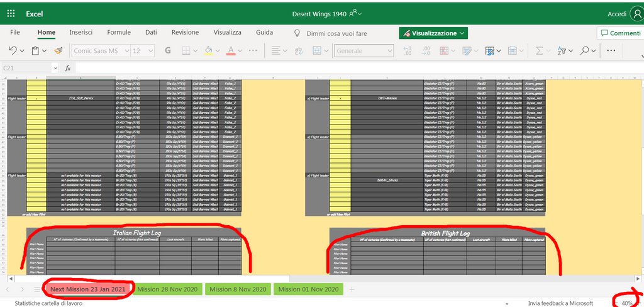644x307 pixels.
Task: Expand the Undo dropdown arrow
Action: click(22, 51)
